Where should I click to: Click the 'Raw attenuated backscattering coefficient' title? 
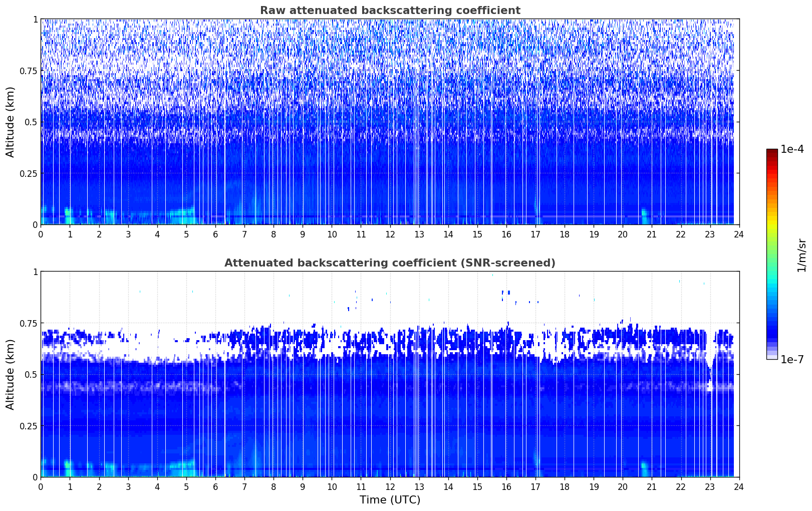coord(390,11)
